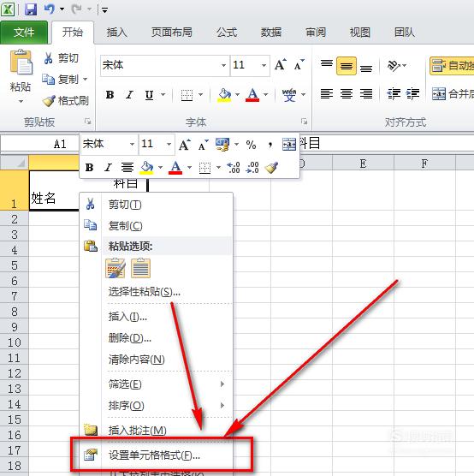Click Format Painter brush in mini toolbar

[x=271, y=167]
